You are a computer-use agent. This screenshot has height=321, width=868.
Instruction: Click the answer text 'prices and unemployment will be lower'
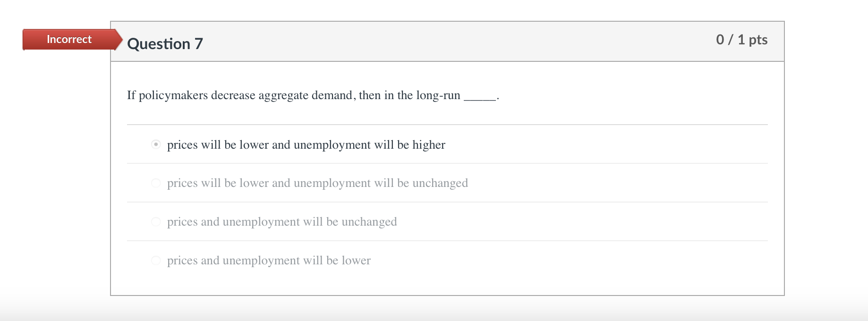pos(269,260)
